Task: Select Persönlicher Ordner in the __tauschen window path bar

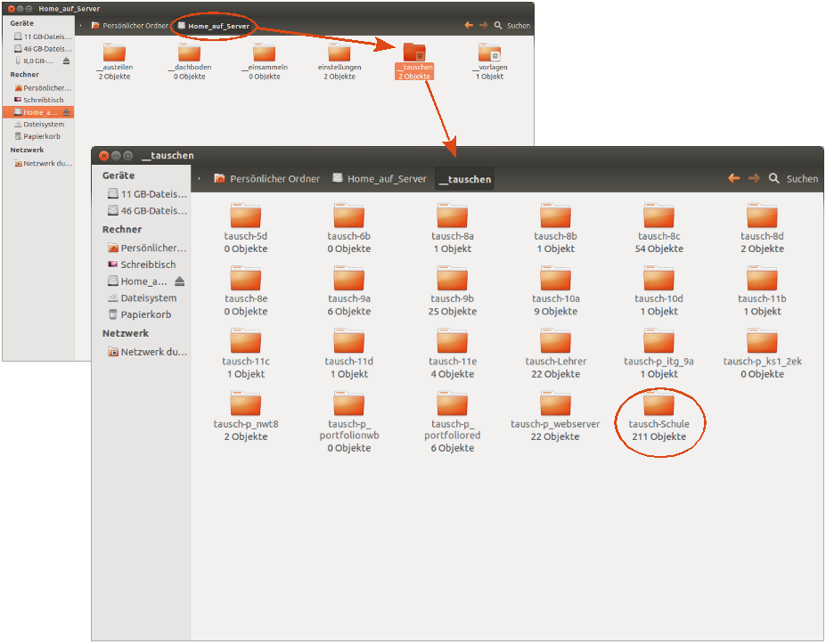Action: point(266,178)
